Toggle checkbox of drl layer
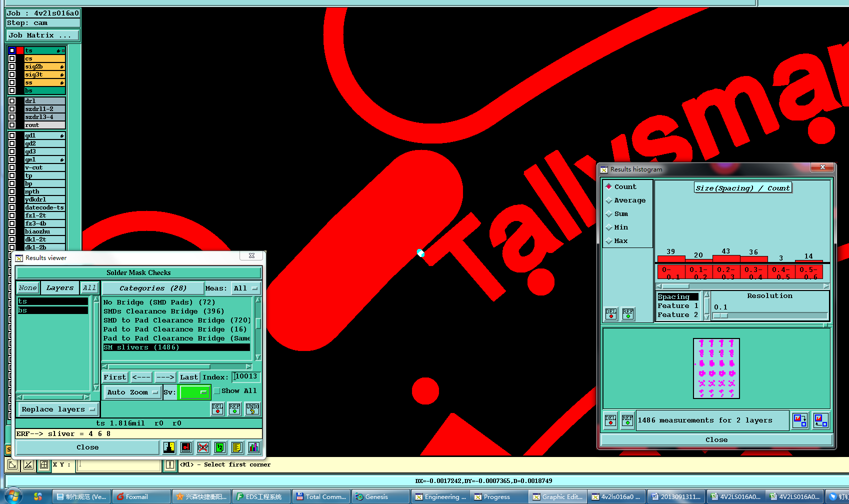849x504 pixels. [12, 101]
